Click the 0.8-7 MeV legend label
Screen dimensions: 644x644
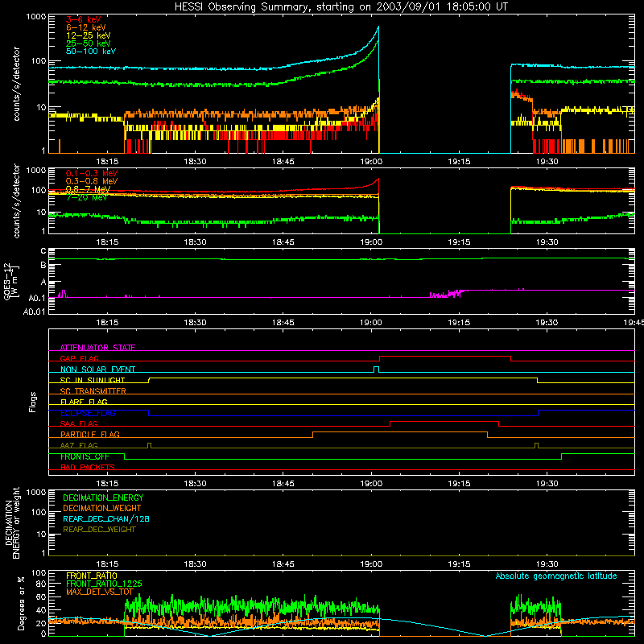[x=88, y=189]
